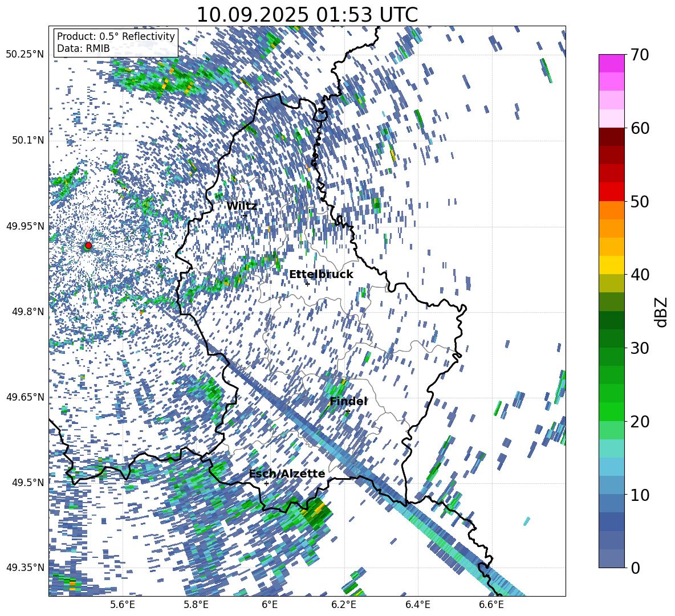Screen dimensions: 675x616
Task: Click the 49.5°N latitude tick label
Action: [x=27, y=482]
